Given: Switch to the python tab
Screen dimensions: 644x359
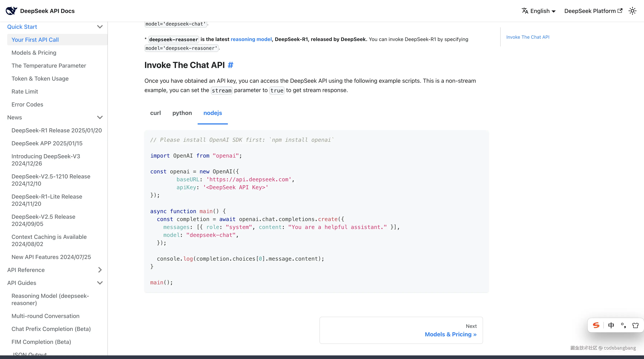Looking at the screenshot, I should coord(182,113).
